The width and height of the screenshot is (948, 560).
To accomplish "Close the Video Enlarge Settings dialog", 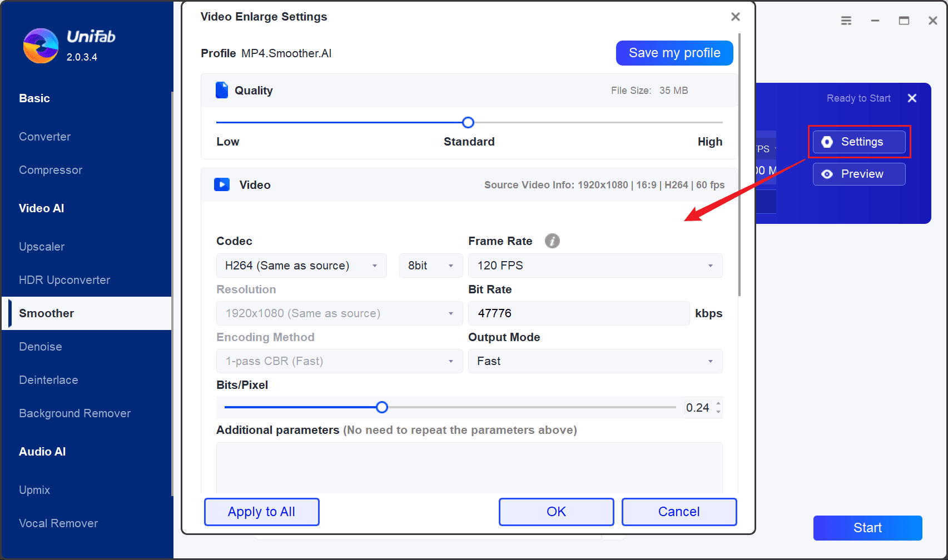I will (x=736, y=17).
